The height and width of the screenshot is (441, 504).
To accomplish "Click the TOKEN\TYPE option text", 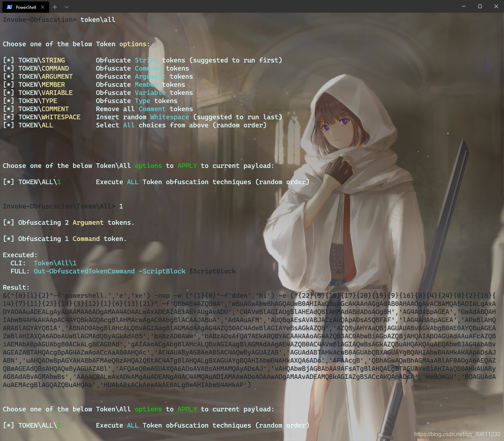I will pyautogui.click(x=38, y=101).
